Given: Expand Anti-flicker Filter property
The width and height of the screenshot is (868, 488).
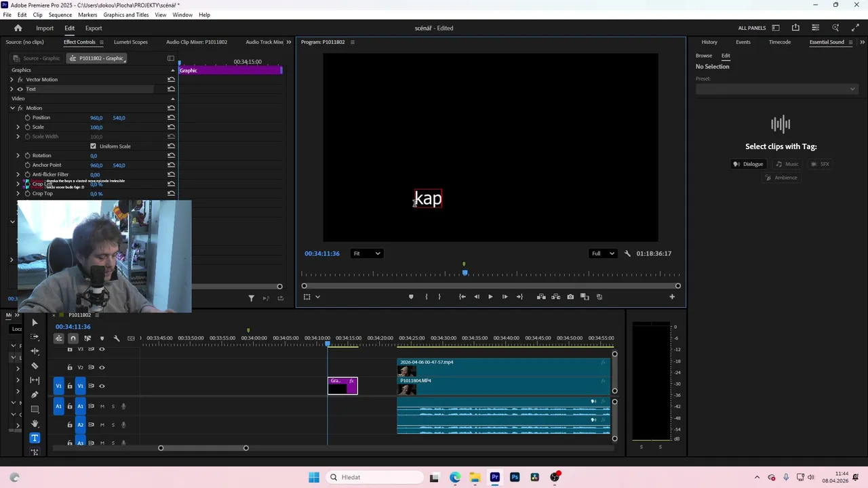Looking at the screenshot, I should point(18,175).
